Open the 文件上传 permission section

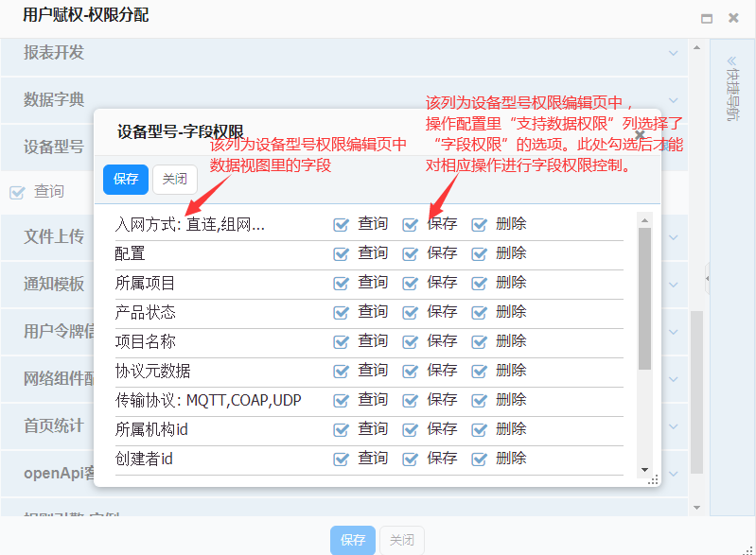click(x=54, y=236)
